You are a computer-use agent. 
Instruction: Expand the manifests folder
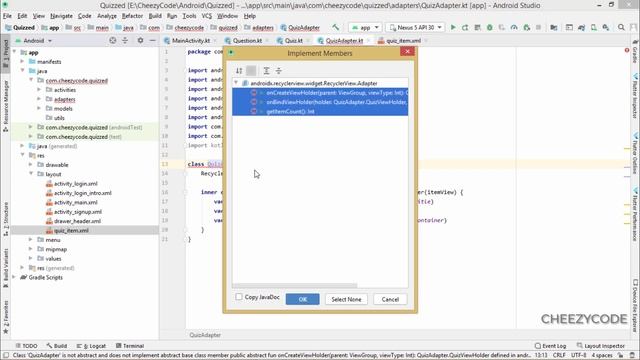pyautogui.click(x=22, y=62)
